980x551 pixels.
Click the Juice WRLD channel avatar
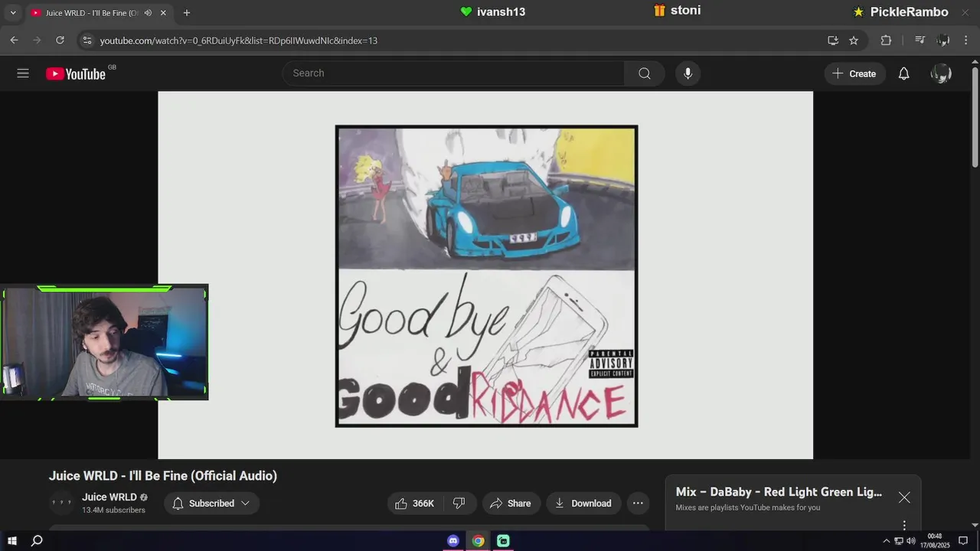coord(61,503)
